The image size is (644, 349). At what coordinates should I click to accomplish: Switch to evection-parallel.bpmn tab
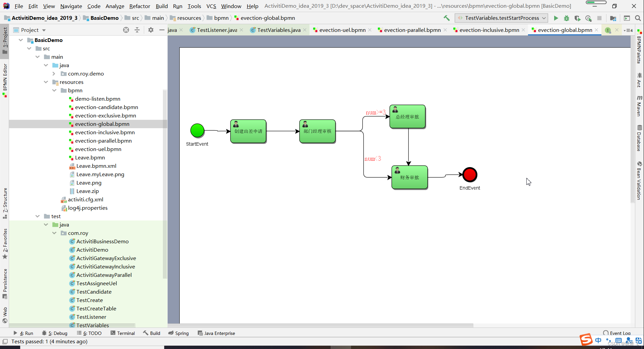412,30
